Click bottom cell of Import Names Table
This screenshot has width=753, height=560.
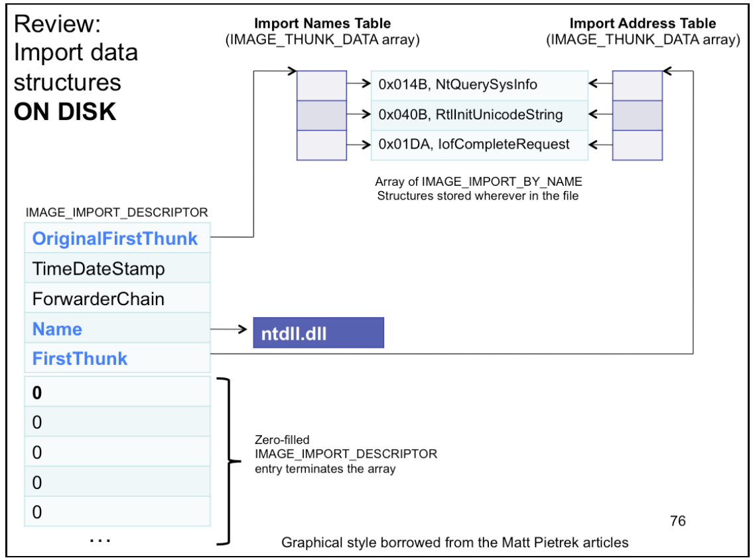tap(321, 145)
